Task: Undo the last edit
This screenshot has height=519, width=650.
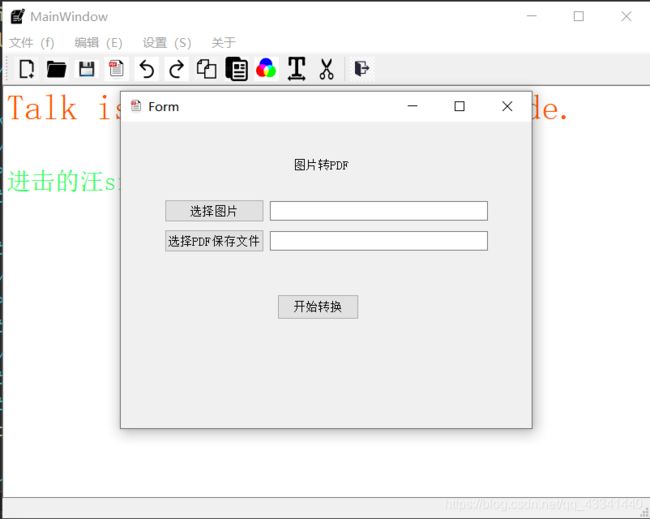Action: click(x=146, y=69)
